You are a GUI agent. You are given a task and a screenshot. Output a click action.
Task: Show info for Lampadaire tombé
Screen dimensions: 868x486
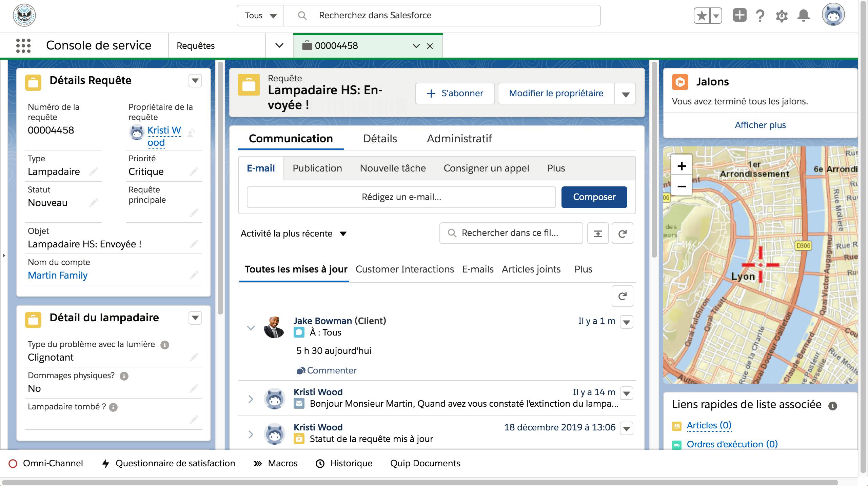tap(113, 407)
